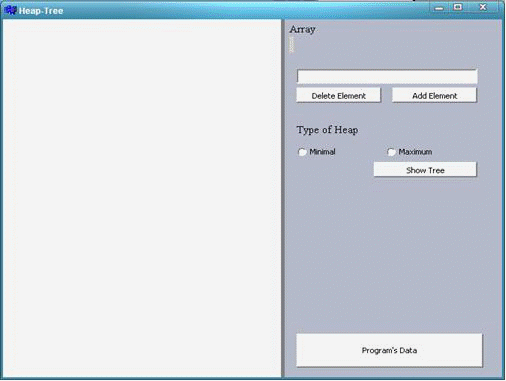Maximize the Heap-Tree window
The image size is (506, 381).
tap(458, 7)
